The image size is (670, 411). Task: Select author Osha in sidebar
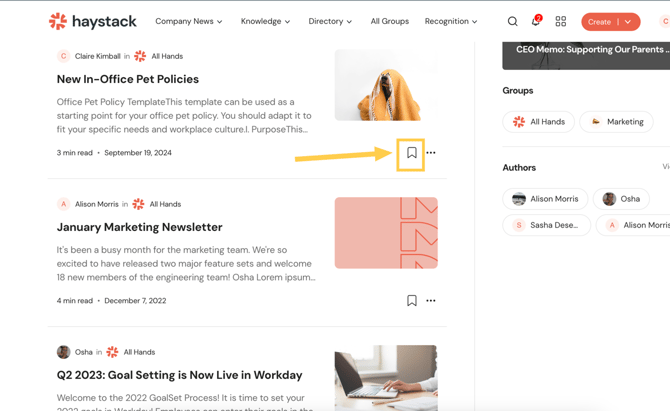[x=621, y=199]
